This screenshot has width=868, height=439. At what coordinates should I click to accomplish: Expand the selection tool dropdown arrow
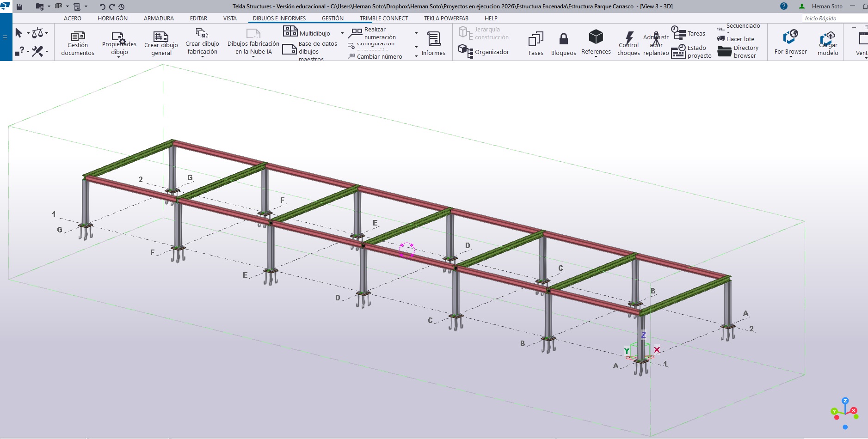pyautogui.click(x=28, y=33)
